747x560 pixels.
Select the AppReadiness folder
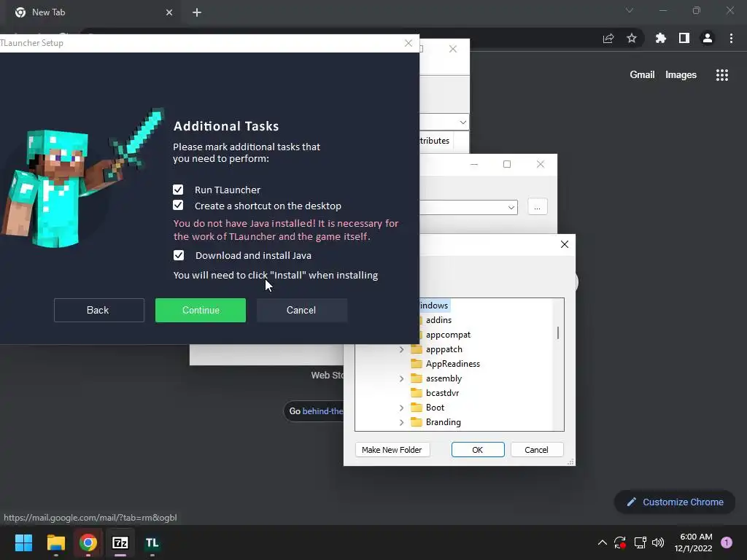[452, 364]
